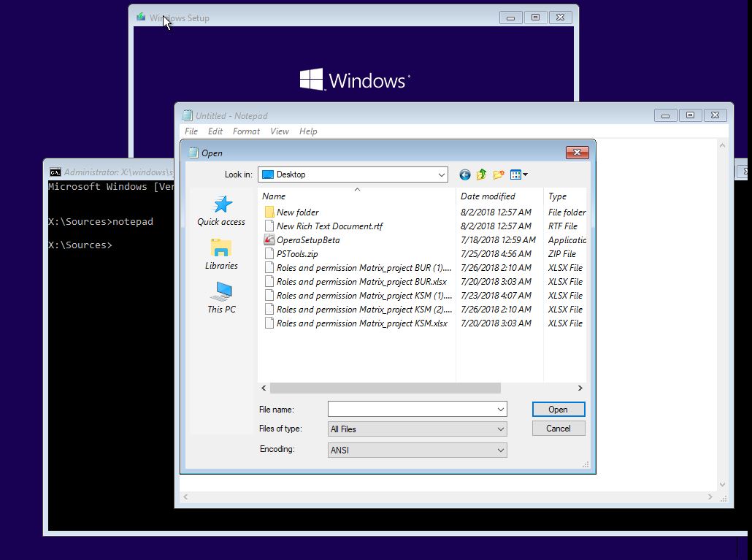Click inside the File name input field
This screenshot has width=752, height=560.
click(412, 410)
